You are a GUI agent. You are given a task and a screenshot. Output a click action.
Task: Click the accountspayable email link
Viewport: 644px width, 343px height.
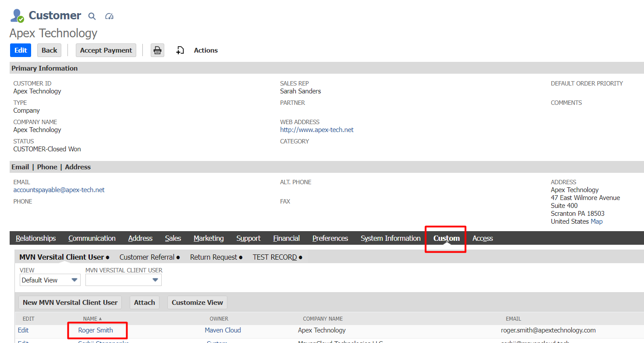pos(59,190)
